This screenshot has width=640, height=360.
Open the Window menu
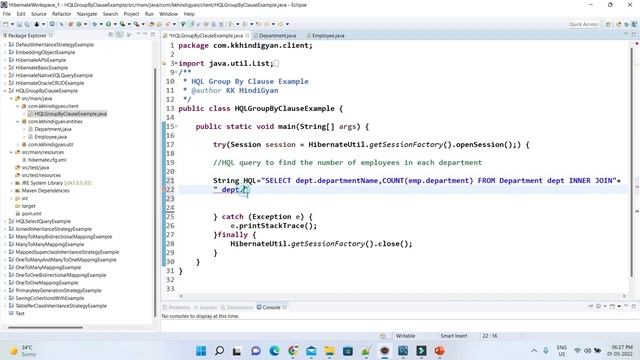click(x=168, y=14)
